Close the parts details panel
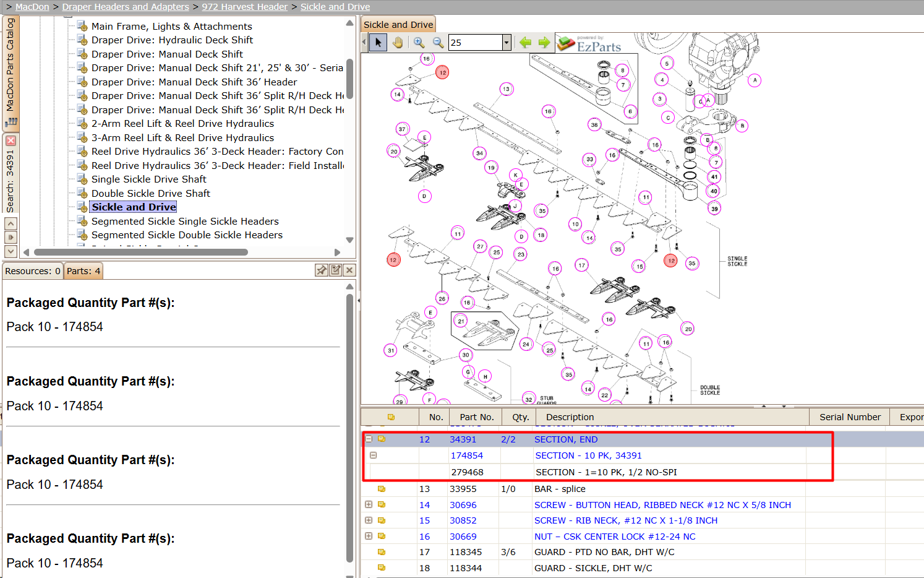The width and height of the screenshot is (924, 578). 349,270
